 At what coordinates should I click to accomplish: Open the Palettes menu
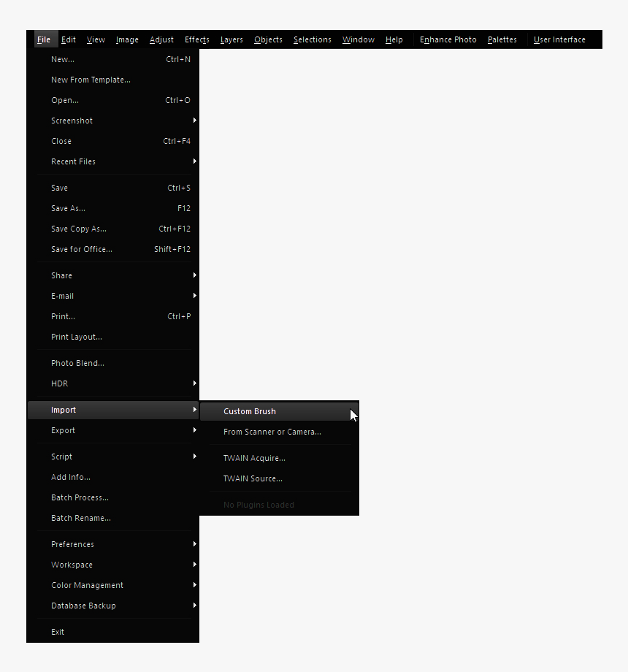pos(502,39)
